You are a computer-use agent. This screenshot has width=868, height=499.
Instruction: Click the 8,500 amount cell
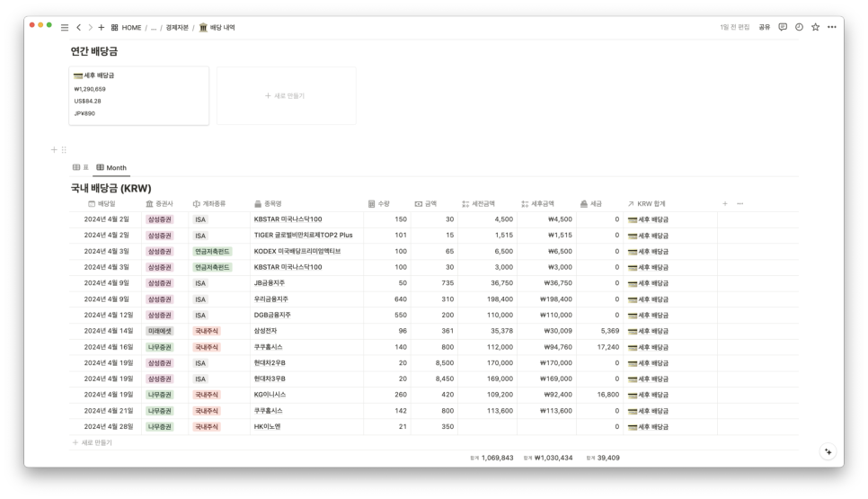[435, 363]
